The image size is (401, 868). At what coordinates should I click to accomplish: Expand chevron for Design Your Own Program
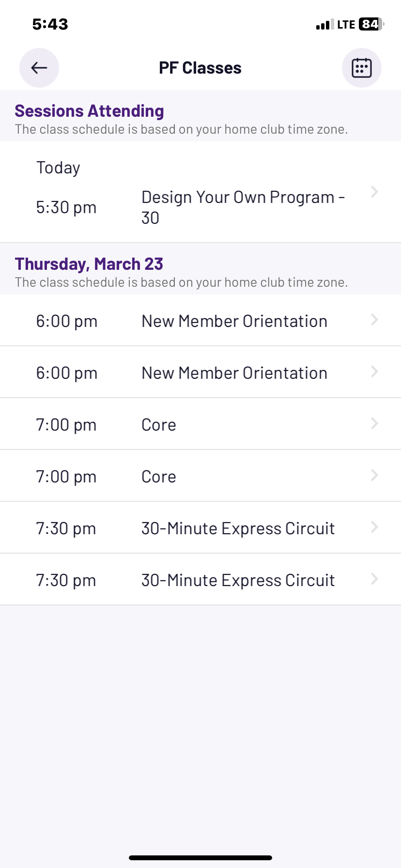(374, 192)
